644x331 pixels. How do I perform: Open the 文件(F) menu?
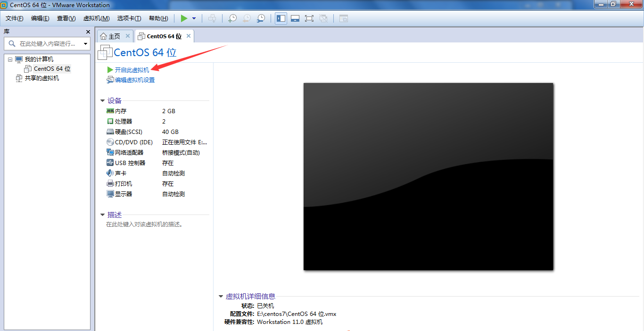[15, 18]
